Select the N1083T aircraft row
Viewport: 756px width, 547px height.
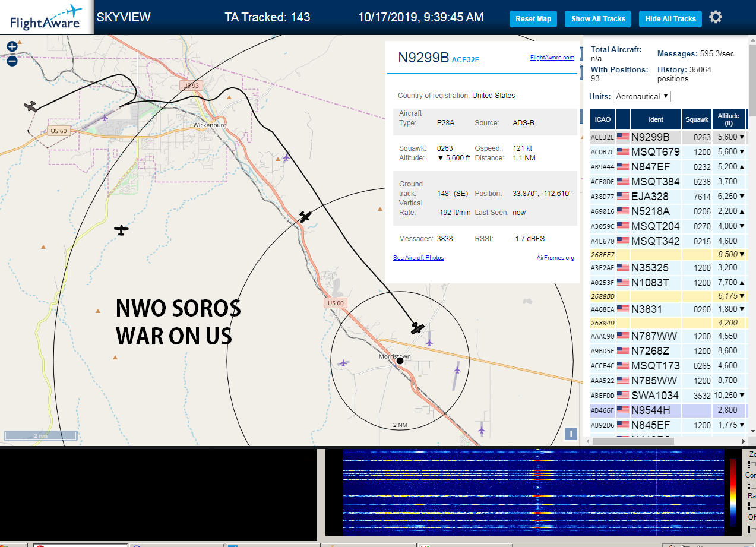point(668,282)
